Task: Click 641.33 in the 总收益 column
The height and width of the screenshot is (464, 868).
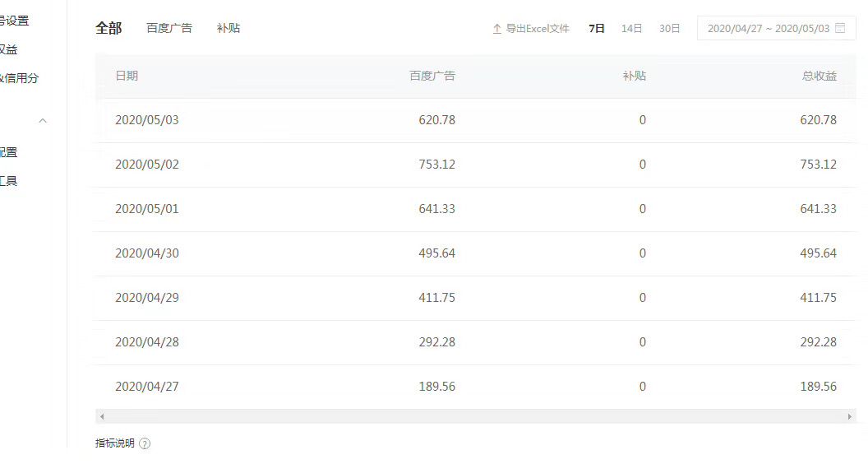Action: point(818,209)
